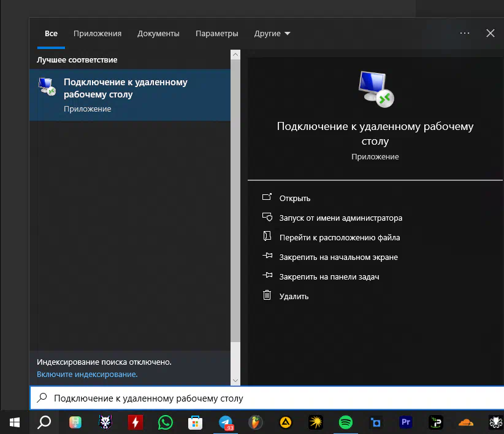Select the 'Параметры' search tab
The width and height of the screenshot is (504, 434).
tap(216, 34)
